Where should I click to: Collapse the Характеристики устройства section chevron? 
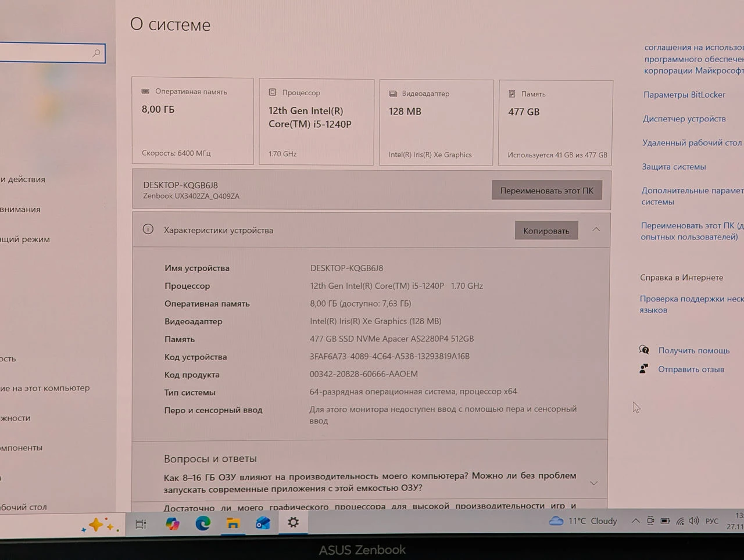tap(596, 229)
